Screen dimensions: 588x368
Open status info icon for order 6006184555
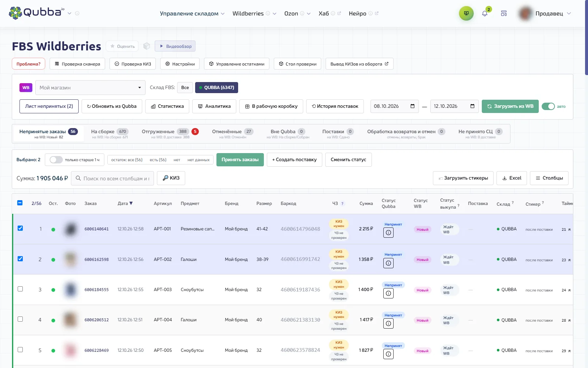(x=388, y=293)
